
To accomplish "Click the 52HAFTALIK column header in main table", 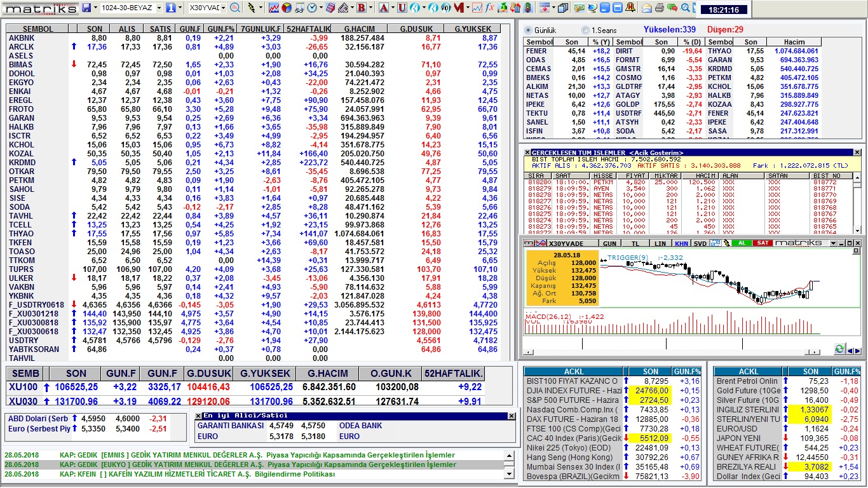I will pos(308,29).
